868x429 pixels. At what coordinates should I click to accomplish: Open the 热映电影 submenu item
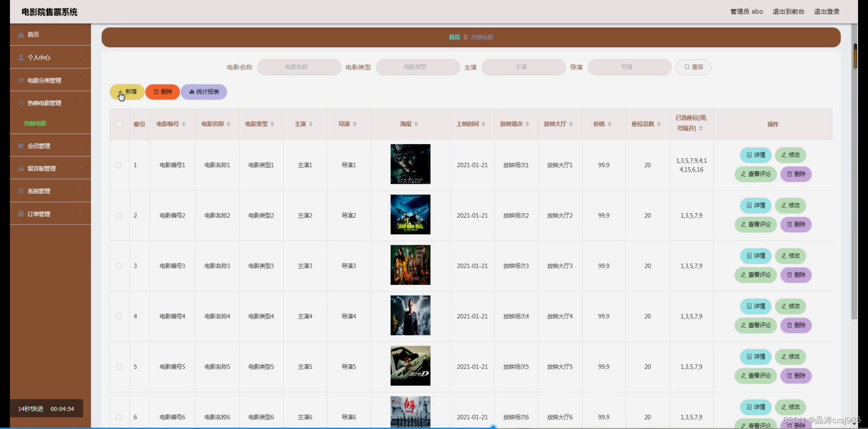pyautogui.click(x=35, y=123)
